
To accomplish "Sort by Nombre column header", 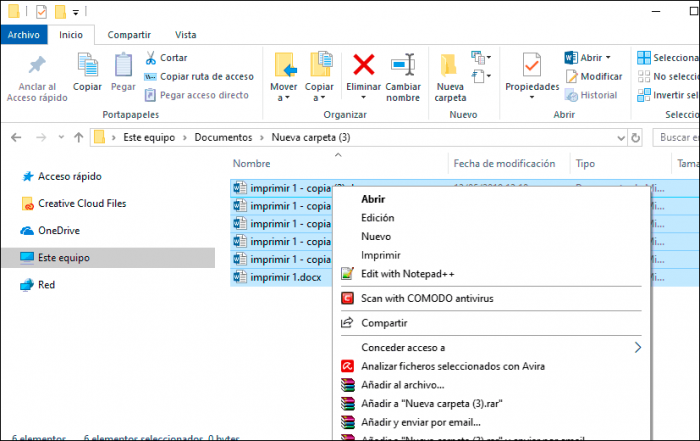I will pos(251,163).
